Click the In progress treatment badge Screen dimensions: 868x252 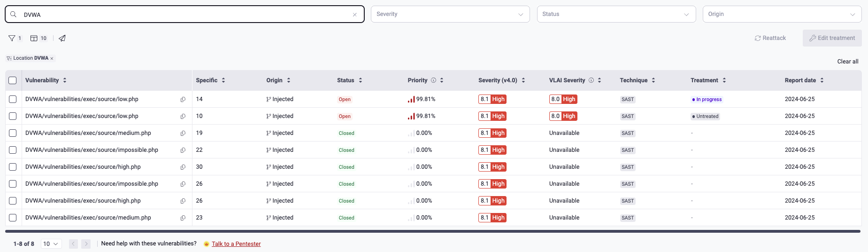[x=707, y=99]
